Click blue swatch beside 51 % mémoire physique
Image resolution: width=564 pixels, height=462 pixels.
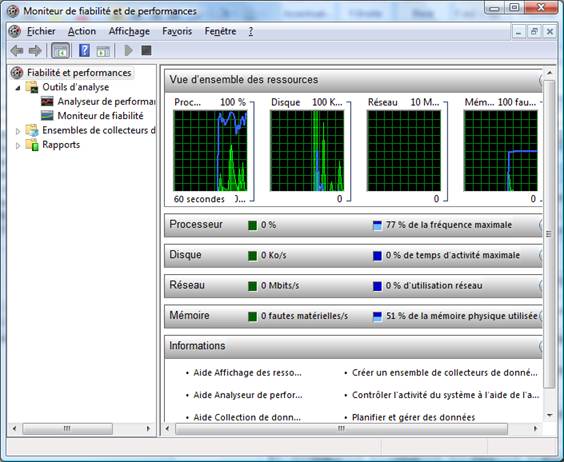tap(377, 316)
